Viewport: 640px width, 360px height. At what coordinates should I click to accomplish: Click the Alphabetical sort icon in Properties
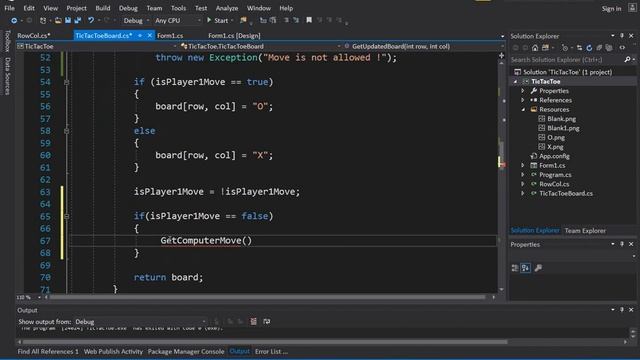pos(526,268)
